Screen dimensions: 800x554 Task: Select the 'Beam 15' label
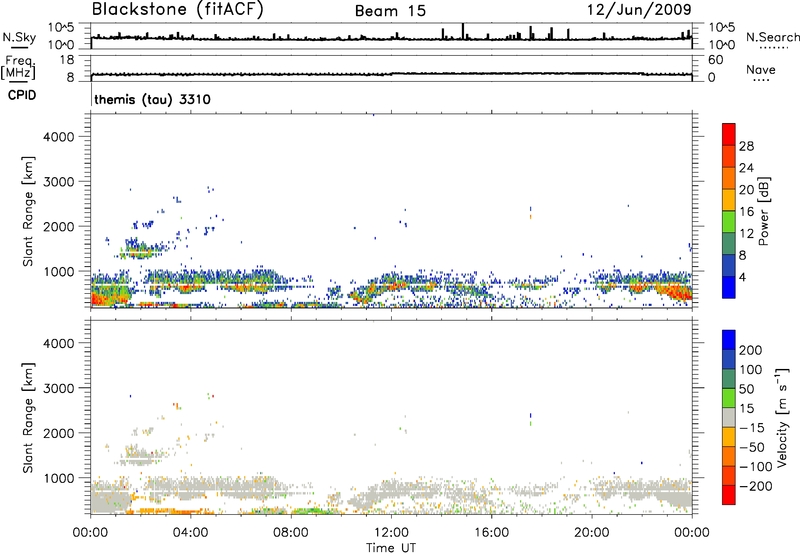point(390,11)
